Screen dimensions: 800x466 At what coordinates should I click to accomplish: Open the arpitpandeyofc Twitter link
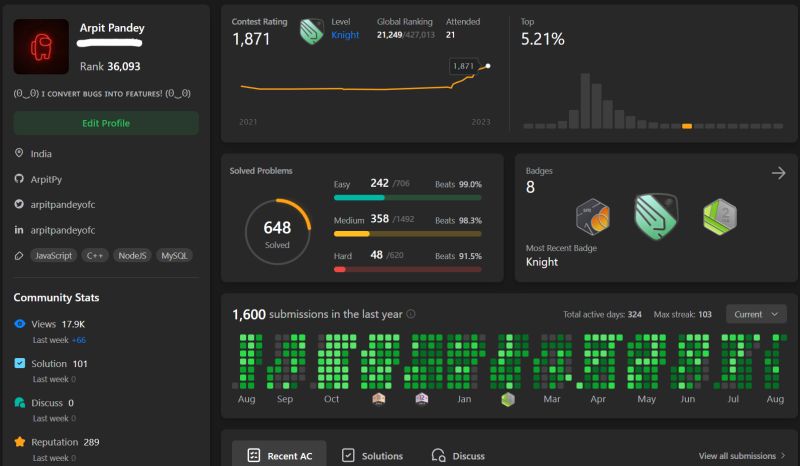[x=63, y=205]
